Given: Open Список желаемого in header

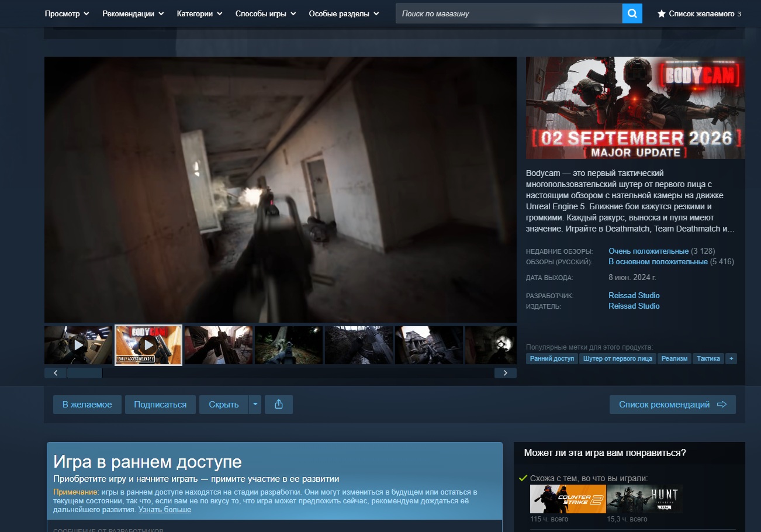Looking at the screenshot, I should point(699,13).
